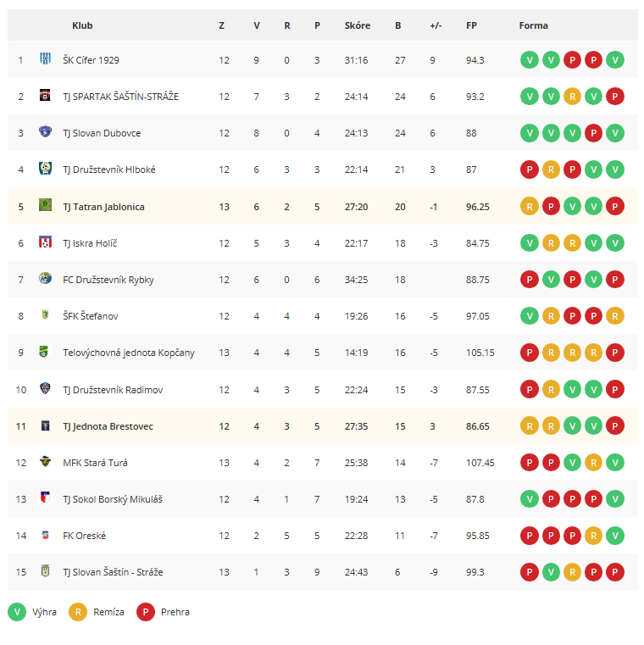Click the TJ Jednota Brestovec crest icon
The width and height of the screenshot is (644, 645).
coord(45,425)
